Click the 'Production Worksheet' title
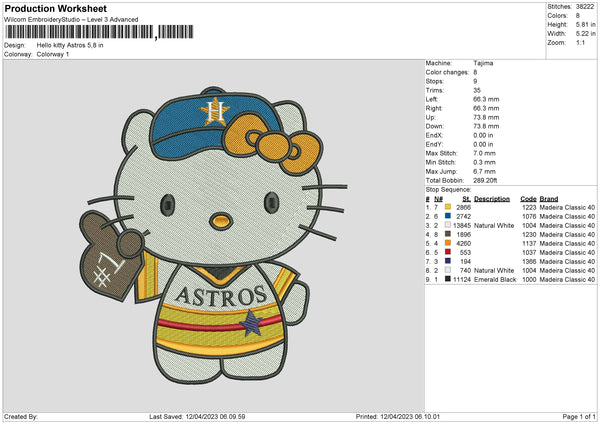 pos(55,8)
